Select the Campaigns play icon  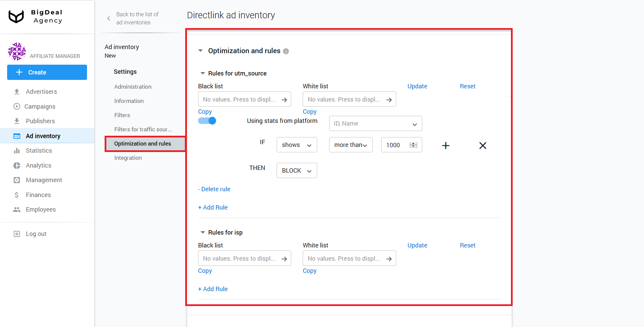tap(17, 106)
